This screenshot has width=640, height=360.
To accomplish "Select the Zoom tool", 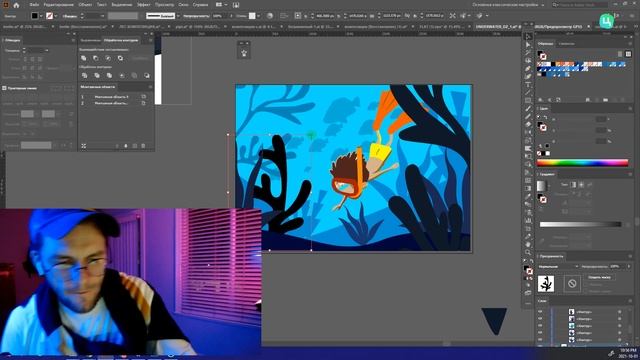I will click(x=528, y=253).
